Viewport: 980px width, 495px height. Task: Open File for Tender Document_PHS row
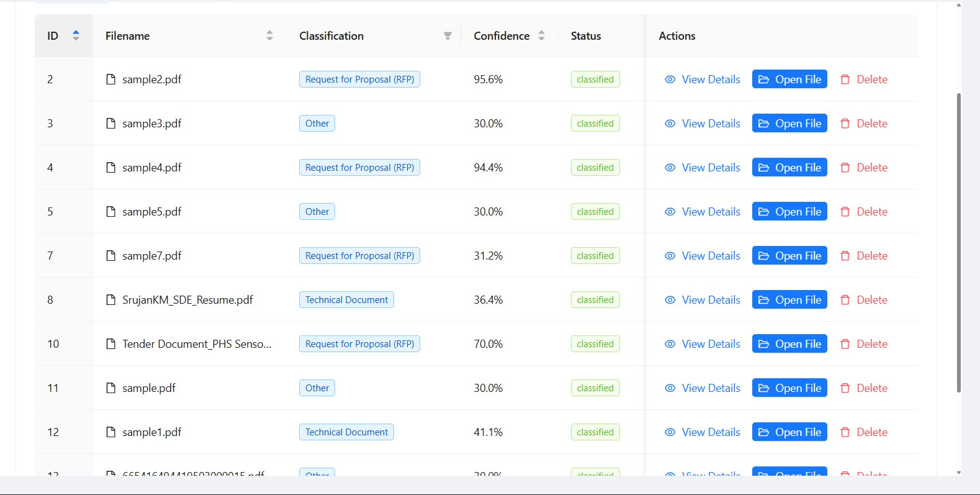(789, 343)
